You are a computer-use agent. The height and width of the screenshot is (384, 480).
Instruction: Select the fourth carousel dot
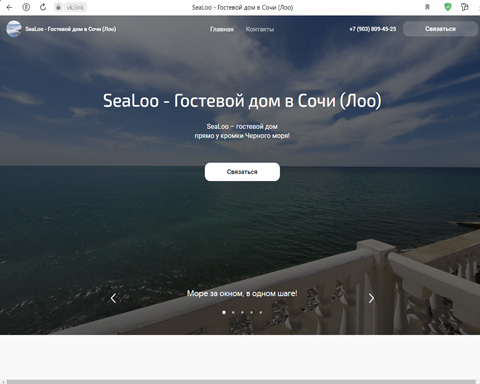point(252,312)
